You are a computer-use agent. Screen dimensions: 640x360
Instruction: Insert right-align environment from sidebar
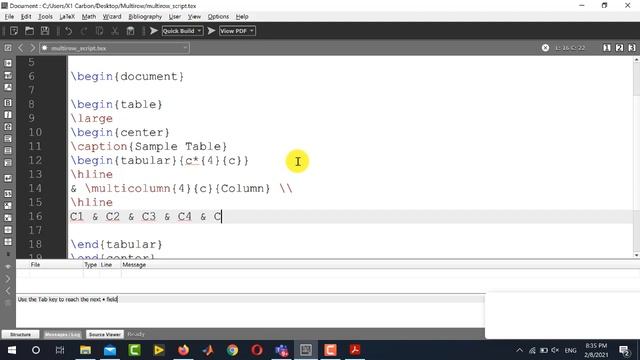coord(8,162)
